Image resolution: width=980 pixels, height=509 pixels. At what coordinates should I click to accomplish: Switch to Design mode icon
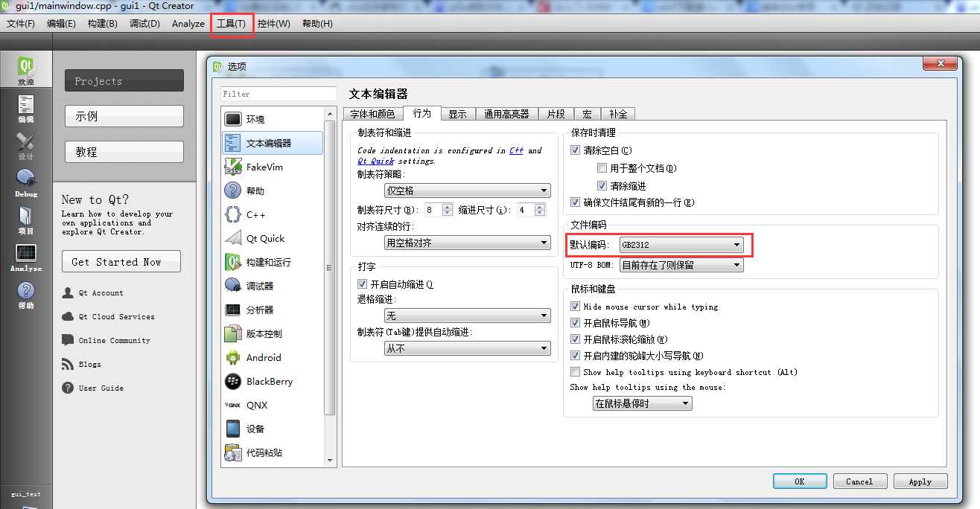(x=26, y=141)
